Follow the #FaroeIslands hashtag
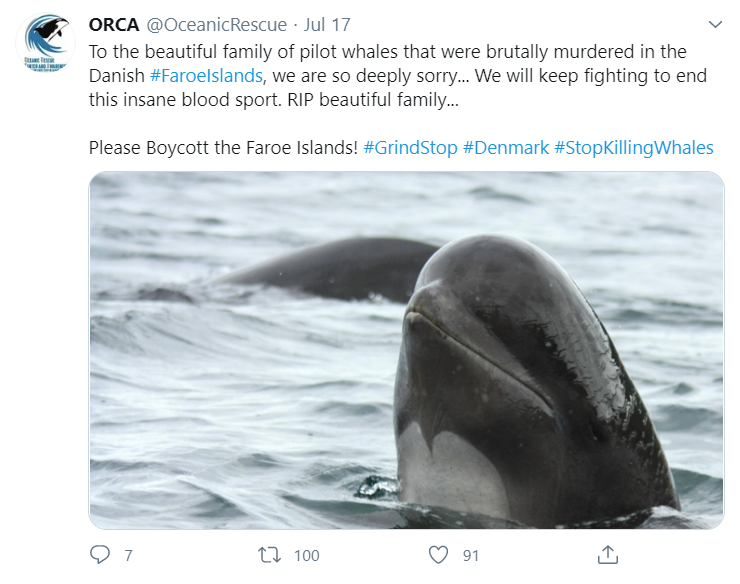This screenshot has width=740, height=584. (206, 75)
